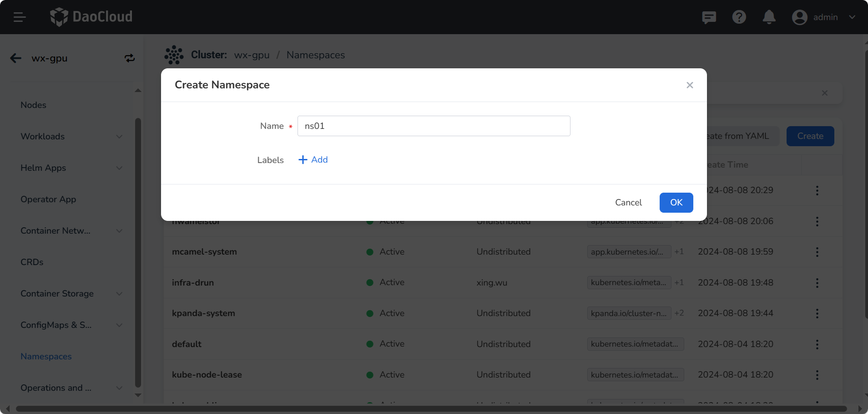Open the notifications bell
This screenshot has width=868, height=414.
pos(769,17)
